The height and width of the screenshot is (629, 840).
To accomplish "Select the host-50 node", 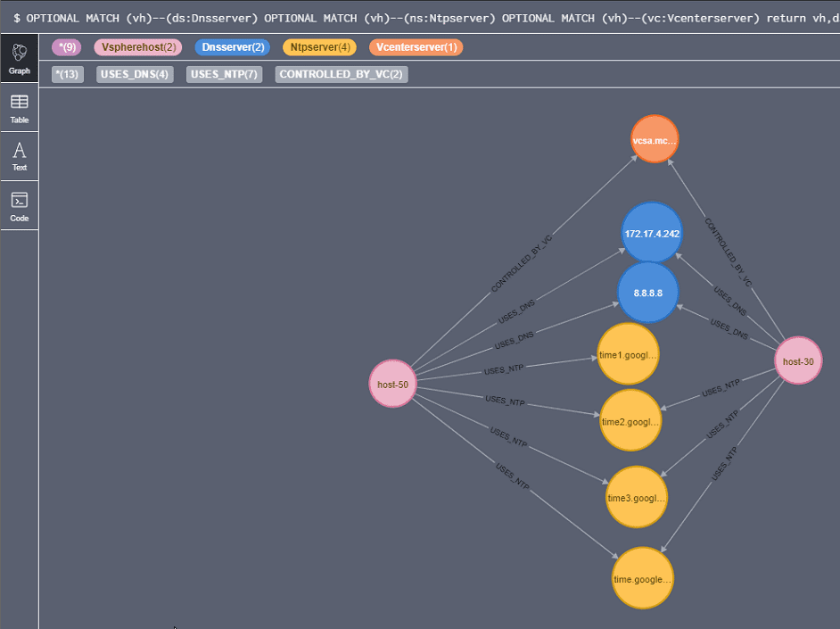I will [x=392, y=383].
